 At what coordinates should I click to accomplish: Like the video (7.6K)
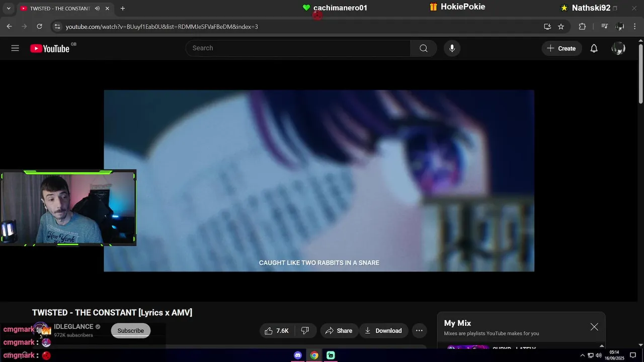click(277, 330)
